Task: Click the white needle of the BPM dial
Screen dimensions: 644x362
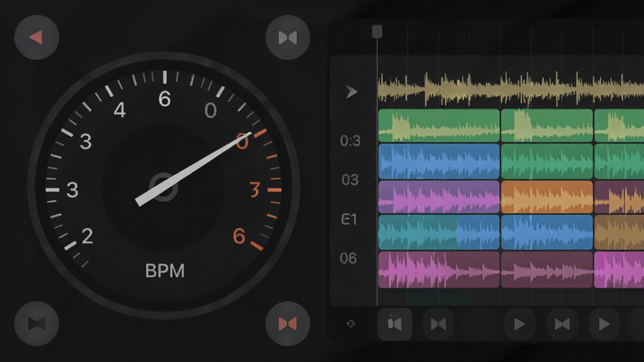Action: coord(193,169)
